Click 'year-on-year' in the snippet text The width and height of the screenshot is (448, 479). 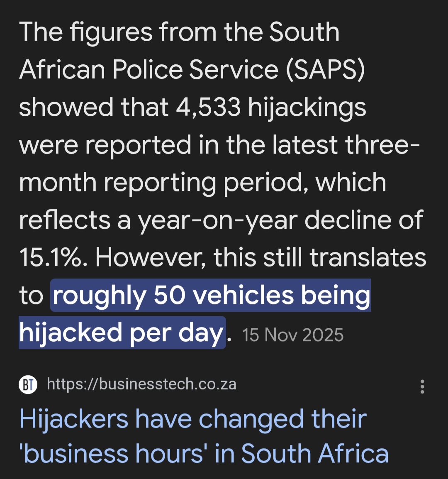point(217,220)
